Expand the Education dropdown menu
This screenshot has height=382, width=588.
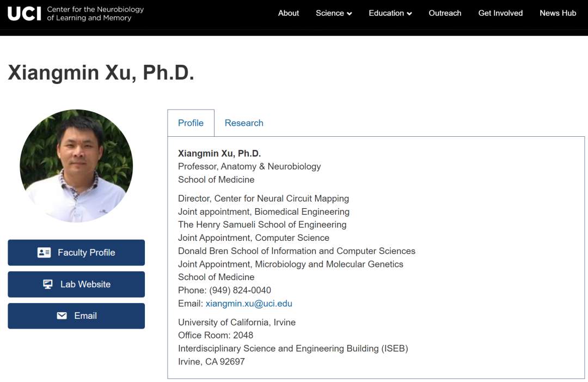point(390,13)
